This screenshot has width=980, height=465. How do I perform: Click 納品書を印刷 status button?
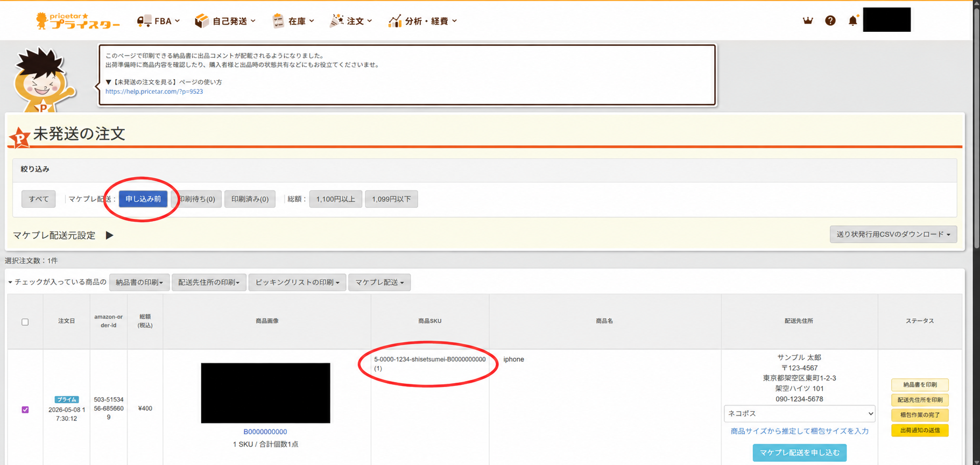(x=920, y=385)
